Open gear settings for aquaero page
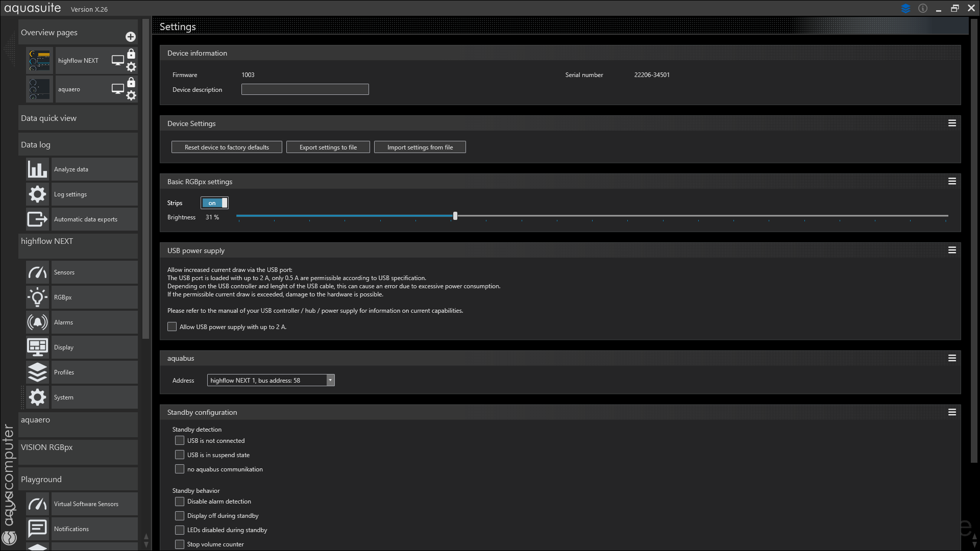The width and height of the screenshot is (980, 551). [x=131, y=95]
